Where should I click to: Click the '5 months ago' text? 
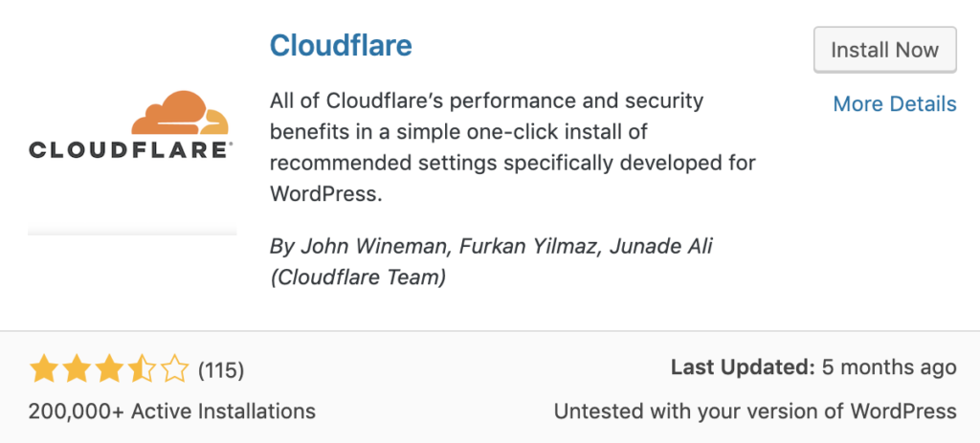pyautogui.click(x=889, y=368)
